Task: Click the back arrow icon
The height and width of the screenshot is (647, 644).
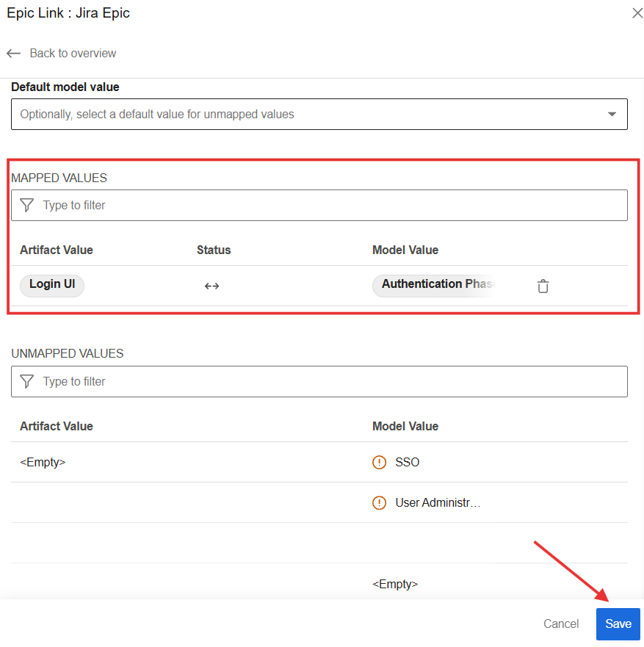Action: tap(13, 54)
